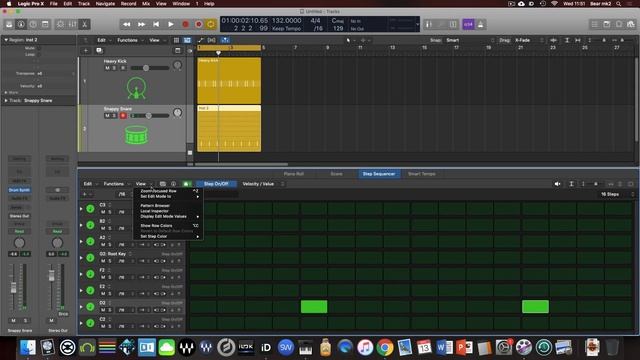The height and width of the screenshot is (360, 640).
Task: Open Quick Help button
Action: pyautogui.click(x=33, y=24)
